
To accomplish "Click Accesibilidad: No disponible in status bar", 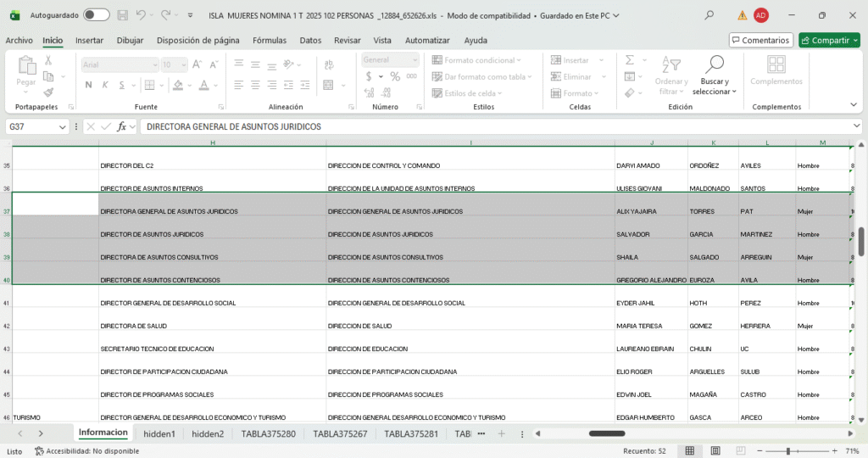I will tap(86, 451).
